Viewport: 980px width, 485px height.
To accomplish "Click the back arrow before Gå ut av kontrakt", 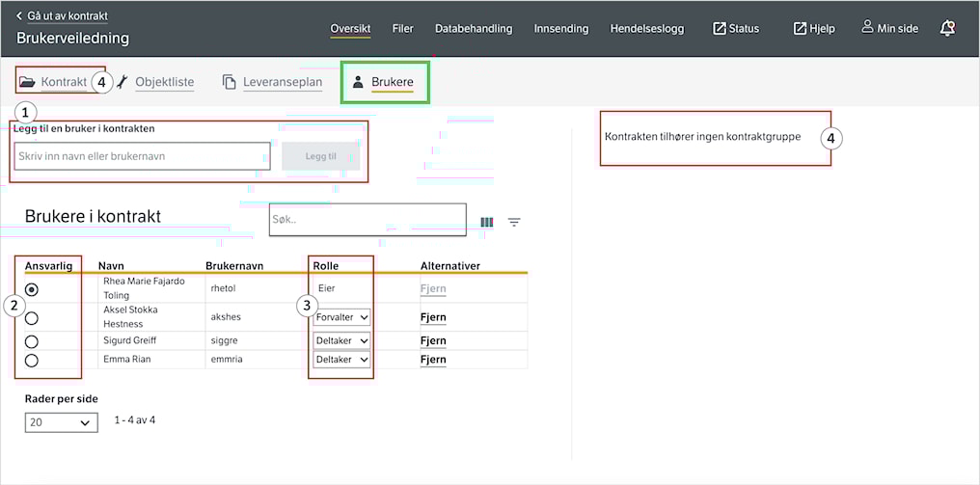I will [19, 15].
